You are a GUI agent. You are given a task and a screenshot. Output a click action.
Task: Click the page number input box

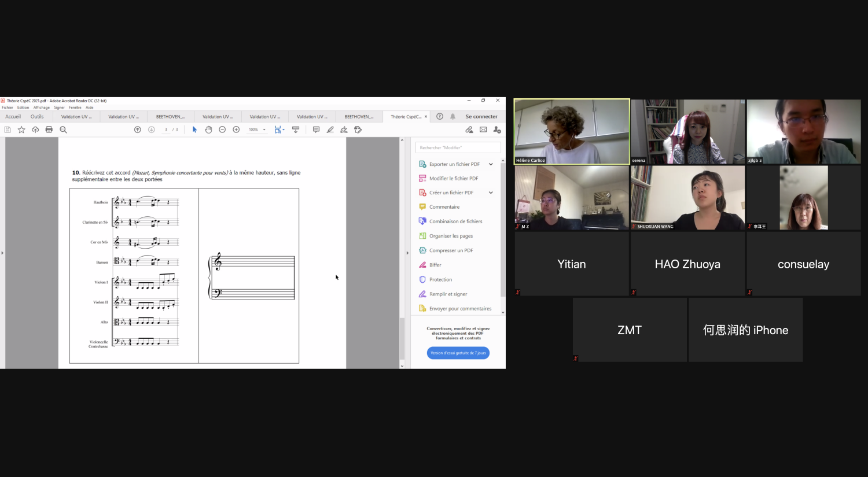[x=166, y=130]
